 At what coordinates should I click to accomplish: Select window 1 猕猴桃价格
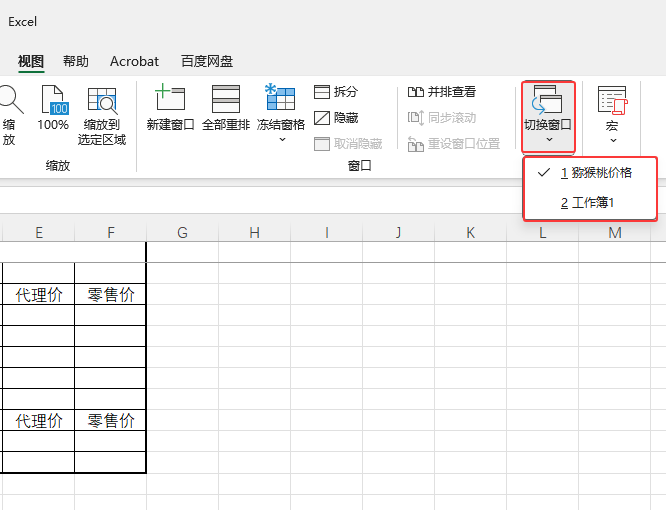click(590, 172)
